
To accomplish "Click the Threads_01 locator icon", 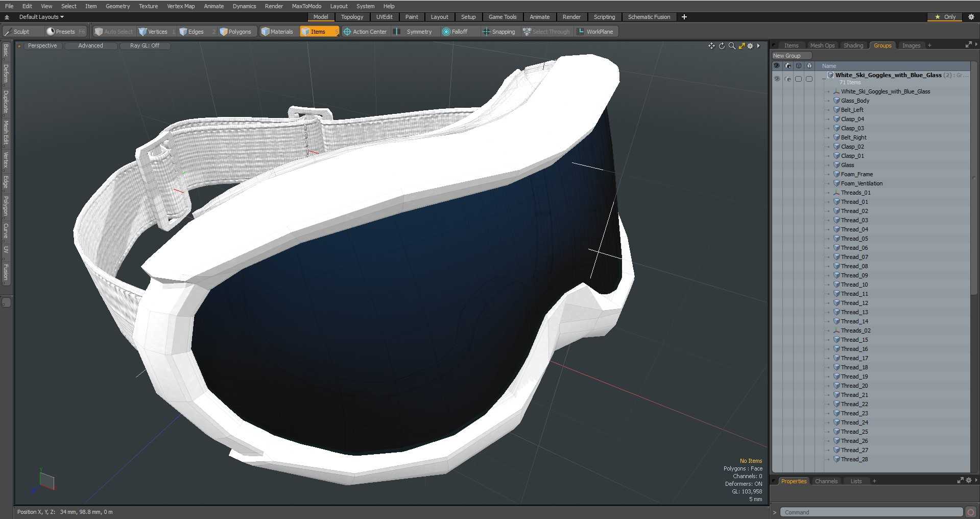I will (x=836, y=193).
